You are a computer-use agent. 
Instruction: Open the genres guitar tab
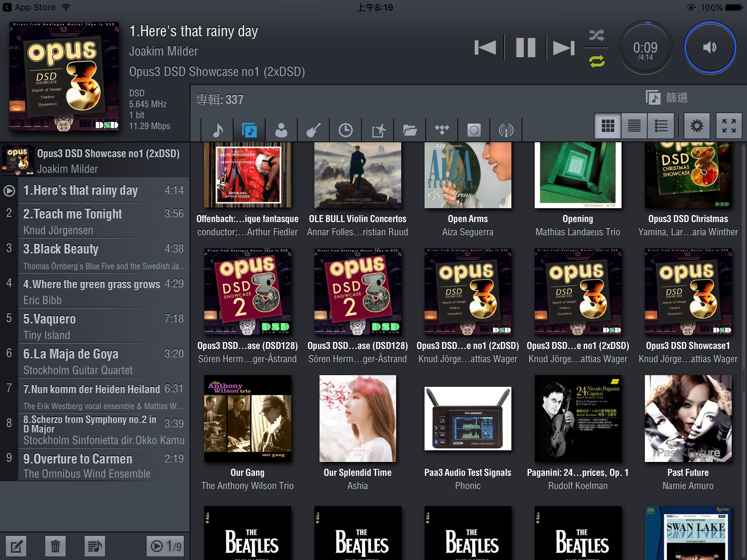[313, 130]
